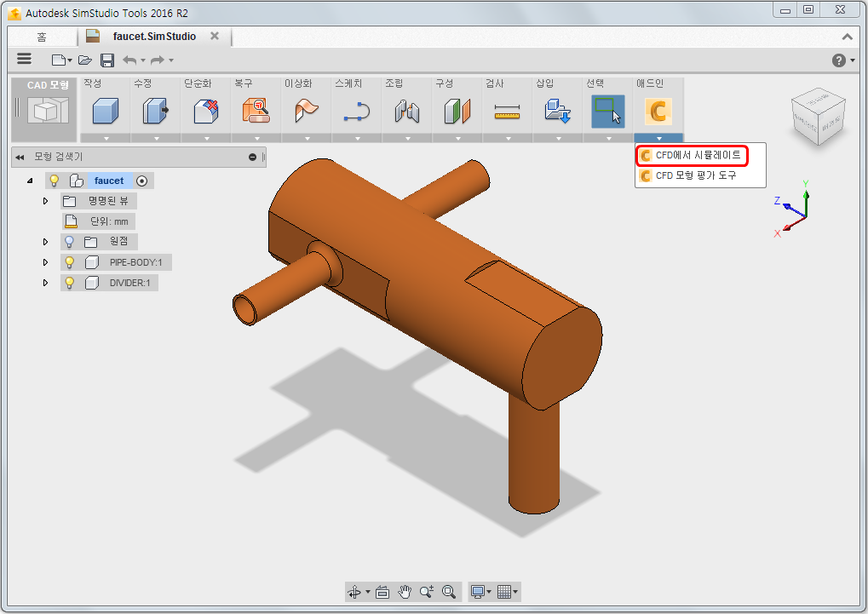
Task: Select 명명된 뷰 in the browser
Action: (108, 201)
